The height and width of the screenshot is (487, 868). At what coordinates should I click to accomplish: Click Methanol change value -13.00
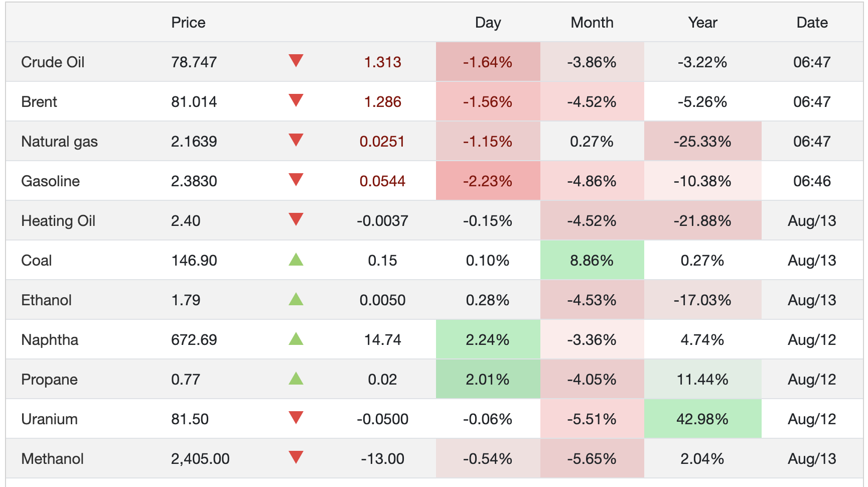382,459
